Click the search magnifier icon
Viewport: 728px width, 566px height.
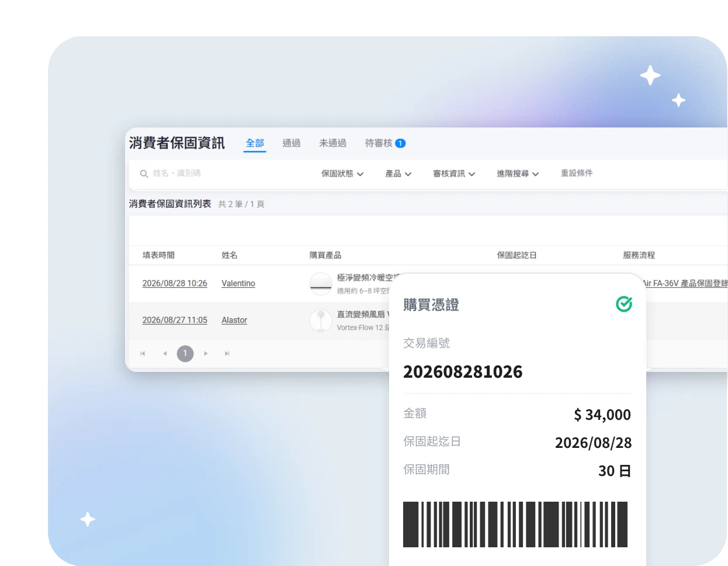[x=144, y=174]
